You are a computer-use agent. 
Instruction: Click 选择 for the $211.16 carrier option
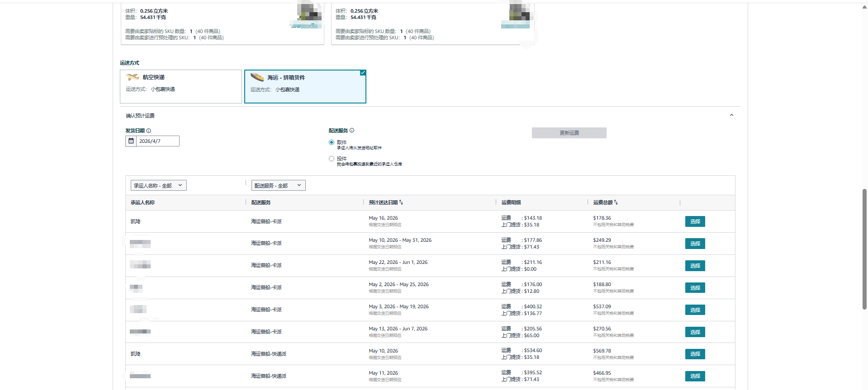tap(695, 266)
